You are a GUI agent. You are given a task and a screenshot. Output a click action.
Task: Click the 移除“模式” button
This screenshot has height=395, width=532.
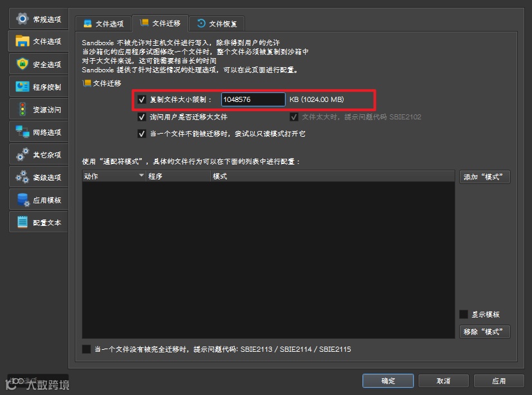pos(484,332)
